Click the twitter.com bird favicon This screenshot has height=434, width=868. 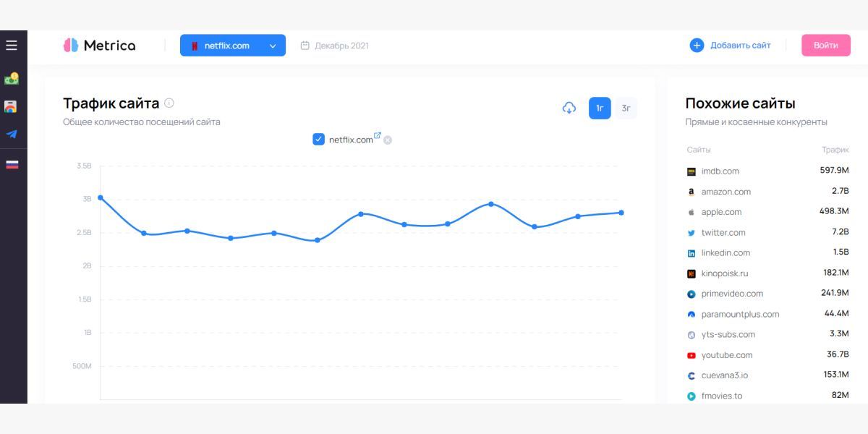tap(692, 233)
